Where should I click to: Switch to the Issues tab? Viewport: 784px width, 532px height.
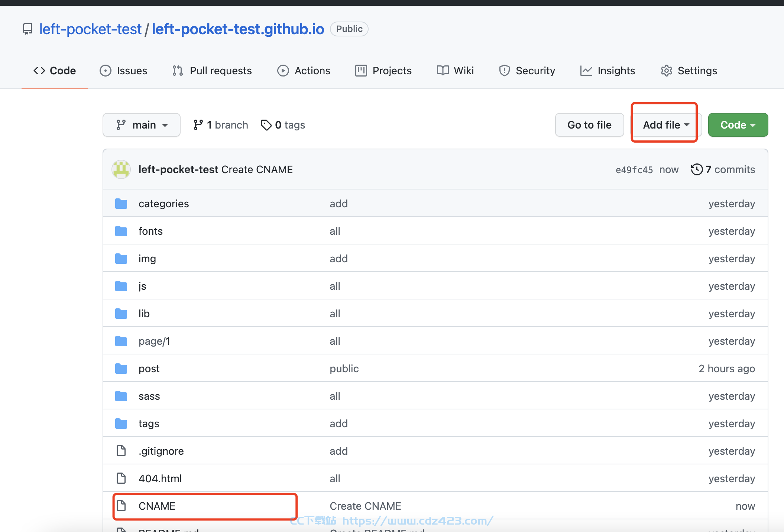[123, 71]
